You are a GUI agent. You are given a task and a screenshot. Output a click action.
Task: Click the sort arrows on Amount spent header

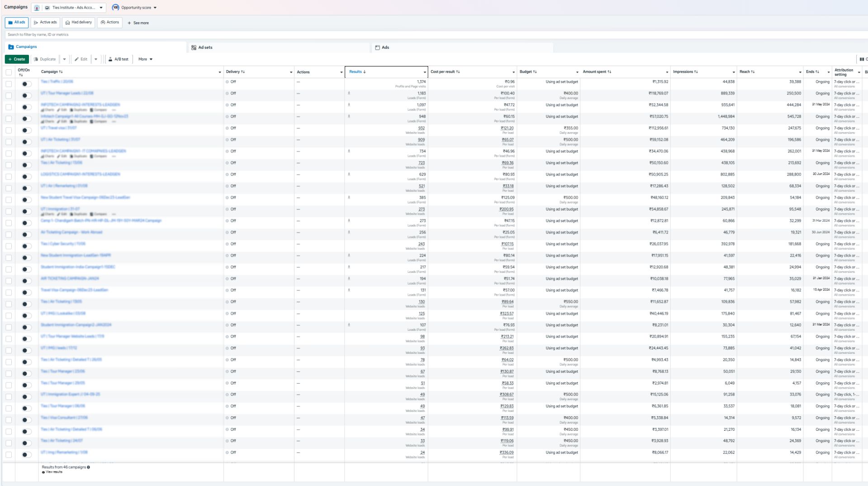[609, 72]
